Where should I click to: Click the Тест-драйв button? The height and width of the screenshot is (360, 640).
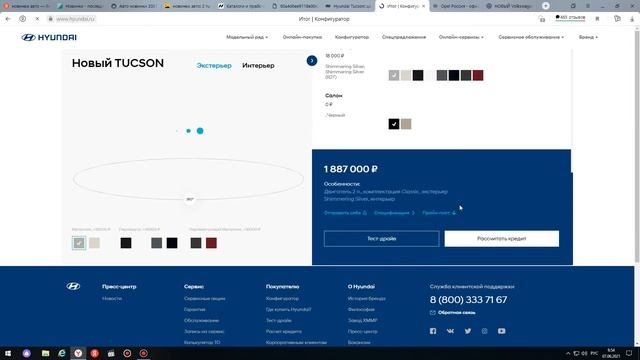[x=382, y=238]
